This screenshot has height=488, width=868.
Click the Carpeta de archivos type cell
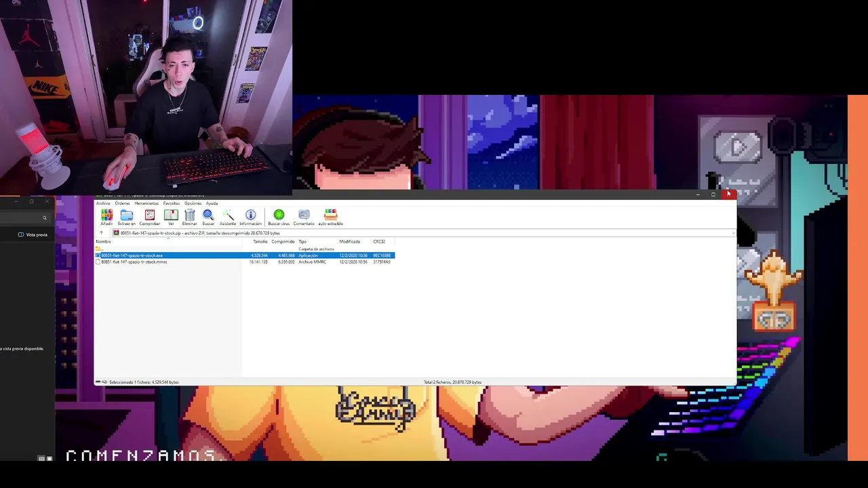tap(316, 249)
